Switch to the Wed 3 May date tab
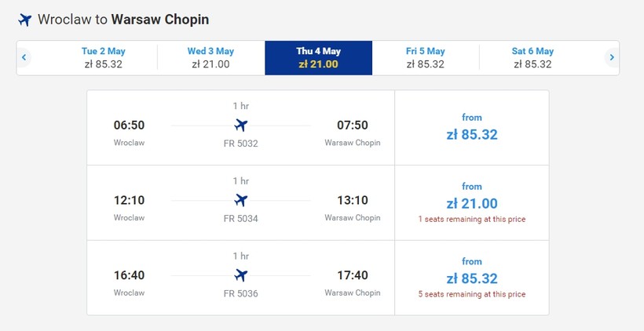 pos(210,57)
